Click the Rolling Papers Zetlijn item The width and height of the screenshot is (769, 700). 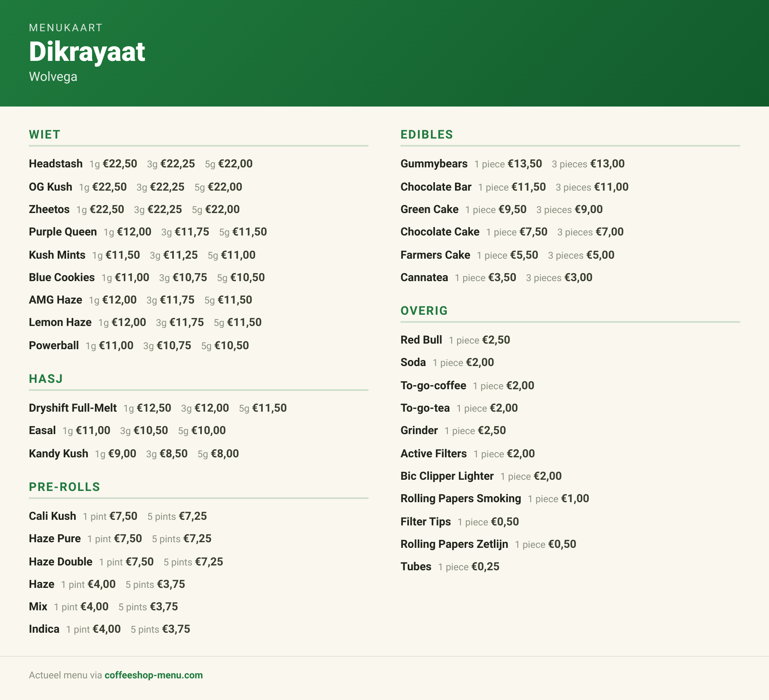click(454, 544)
